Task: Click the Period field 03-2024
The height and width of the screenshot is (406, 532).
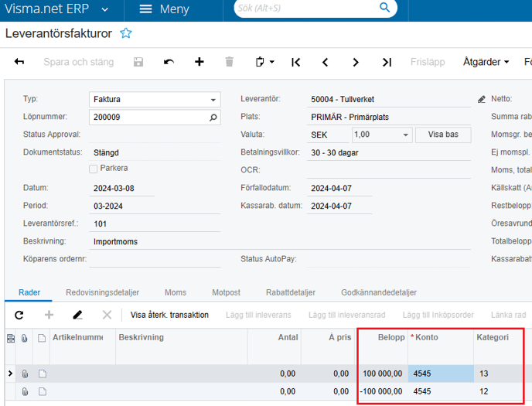Action: click(155, 206)
